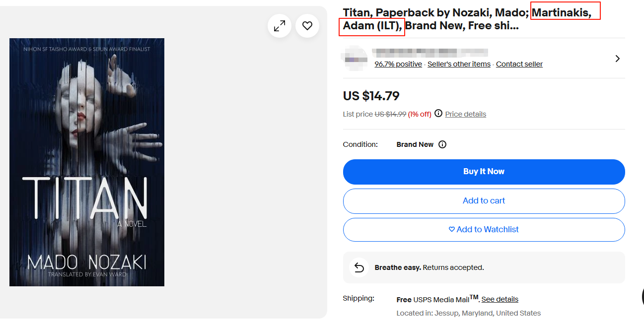The image size is (644, 327).
Task: View Seller's other items
Action: click(459, 64)
